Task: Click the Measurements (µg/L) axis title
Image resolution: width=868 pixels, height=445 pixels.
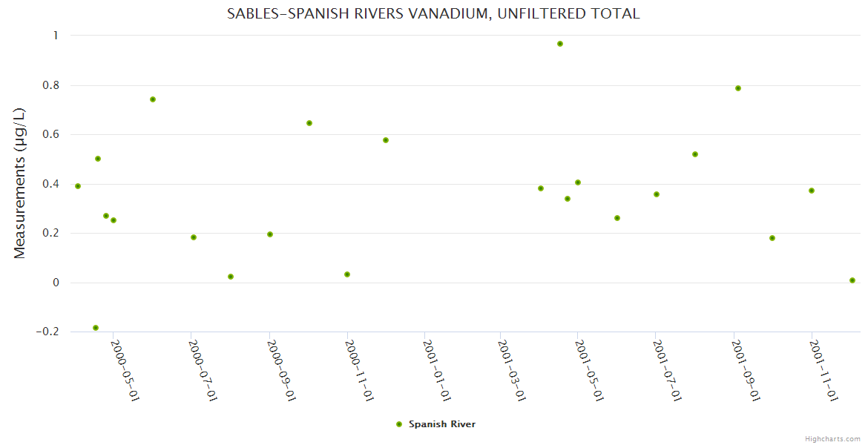Action: 20,183
